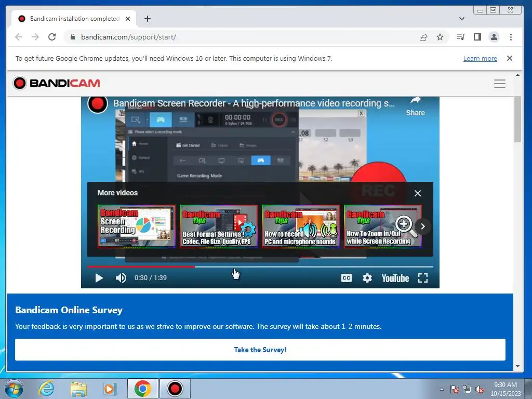
Task: Click the 0:30 / 1:39 time display
Action: tap(150, 278)
